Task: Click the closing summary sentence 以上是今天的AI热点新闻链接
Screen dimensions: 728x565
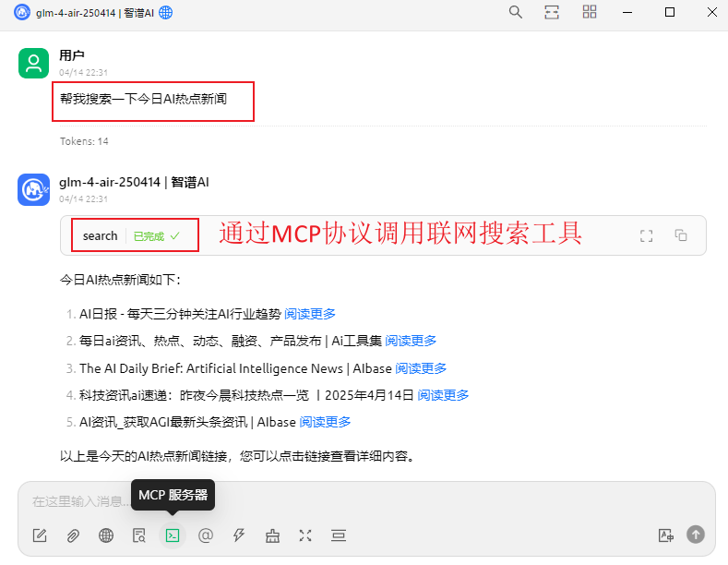Action: point(237,456)
